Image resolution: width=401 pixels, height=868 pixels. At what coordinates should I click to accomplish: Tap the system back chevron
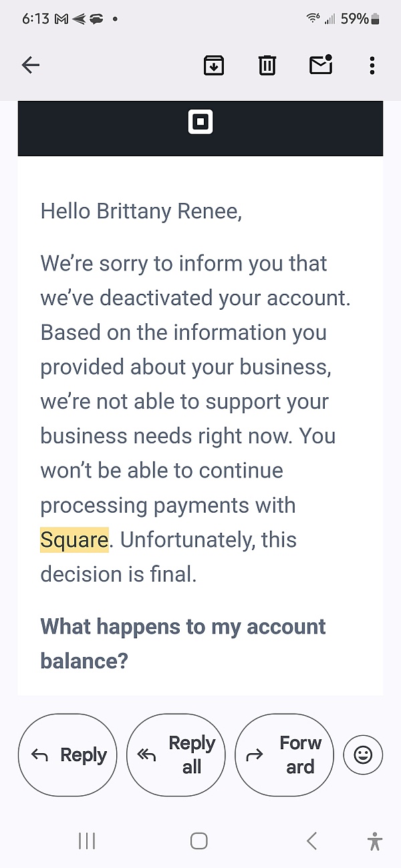(311, 841)
